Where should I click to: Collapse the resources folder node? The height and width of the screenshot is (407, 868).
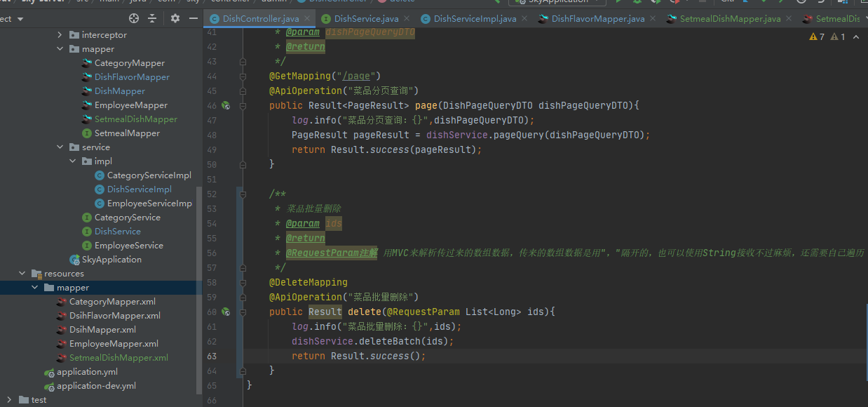coord(22,274)
